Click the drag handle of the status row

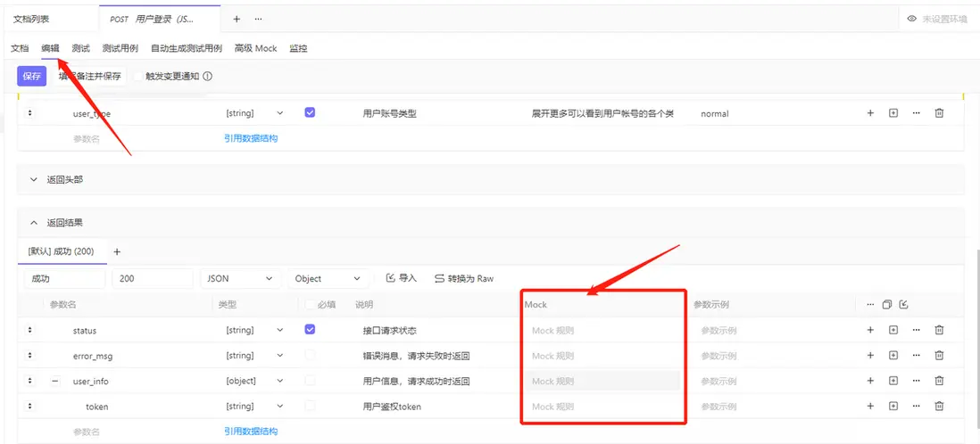(x=30, y=330)
